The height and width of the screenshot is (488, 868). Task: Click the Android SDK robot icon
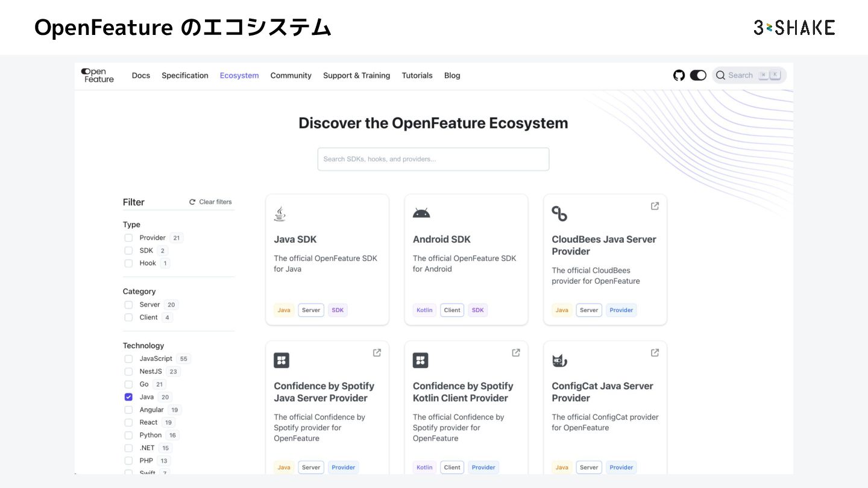click(421, 213)
